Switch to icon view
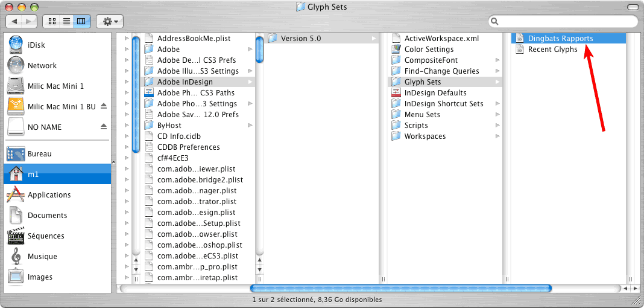Image resolution: width=644 pixels, height=308 pixels. [x=52, y=21]
